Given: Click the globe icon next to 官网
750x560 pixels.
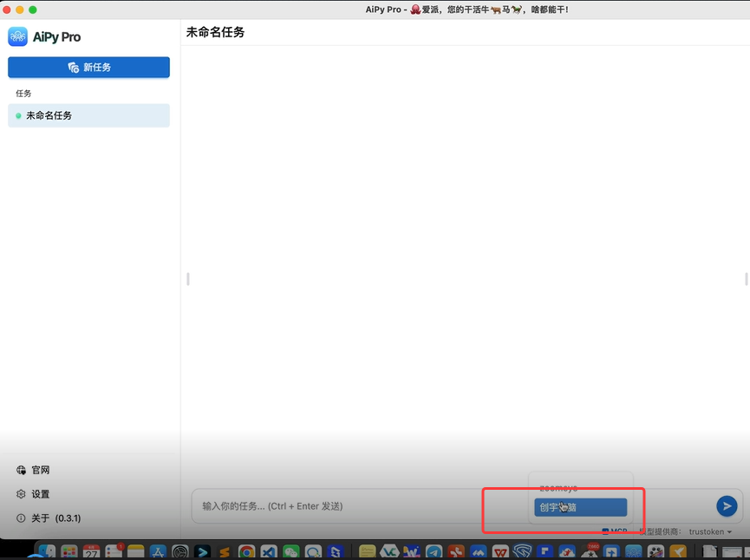Looking at the screenshot, I should (x=21, y=470).
